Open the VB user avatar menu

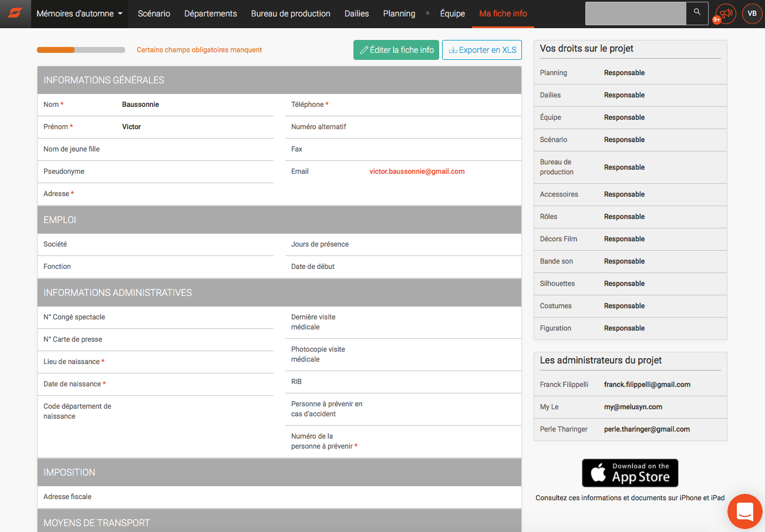tap(752, 14)
